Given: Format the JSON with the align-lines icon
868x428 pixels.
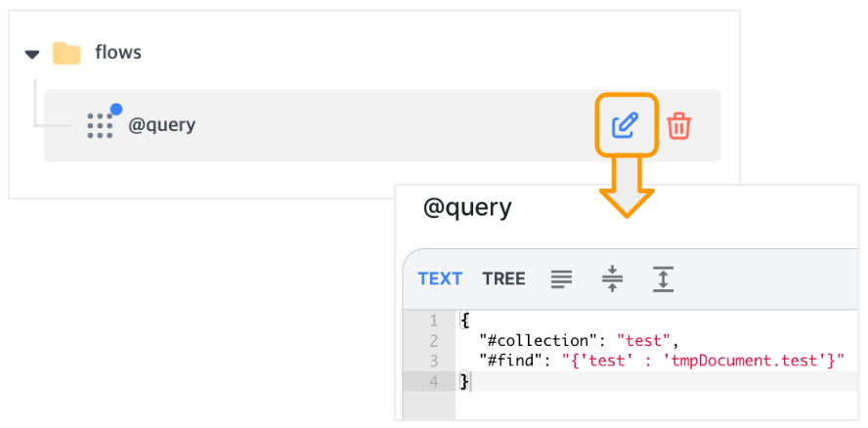Looking at the screenshot, I should [561, 278].
